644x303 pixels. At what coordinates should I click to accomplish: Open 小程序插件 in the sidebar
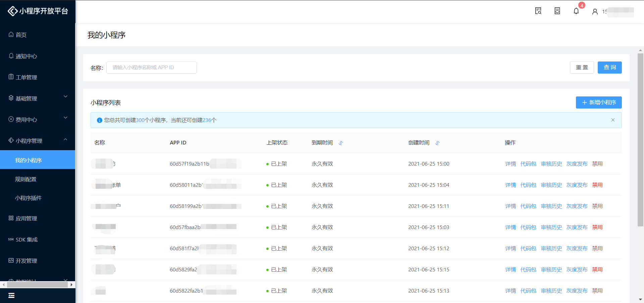click(29, 198)
